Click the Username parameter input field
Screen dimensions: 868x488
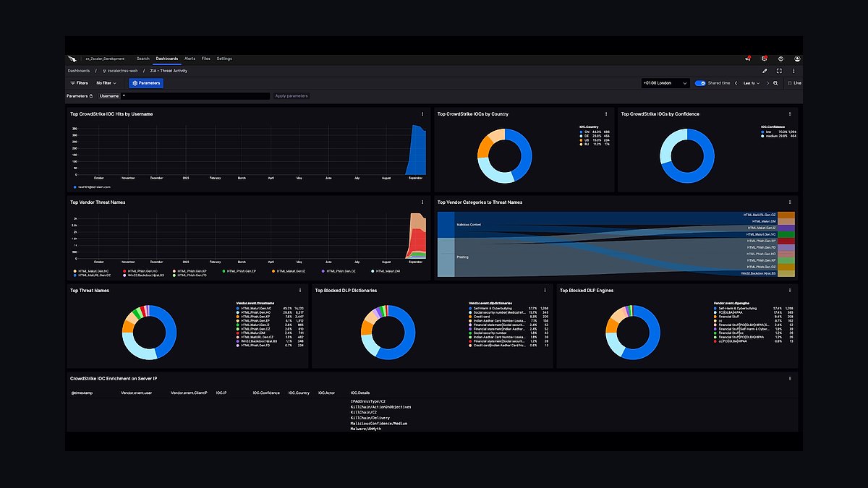click(195, 95)
